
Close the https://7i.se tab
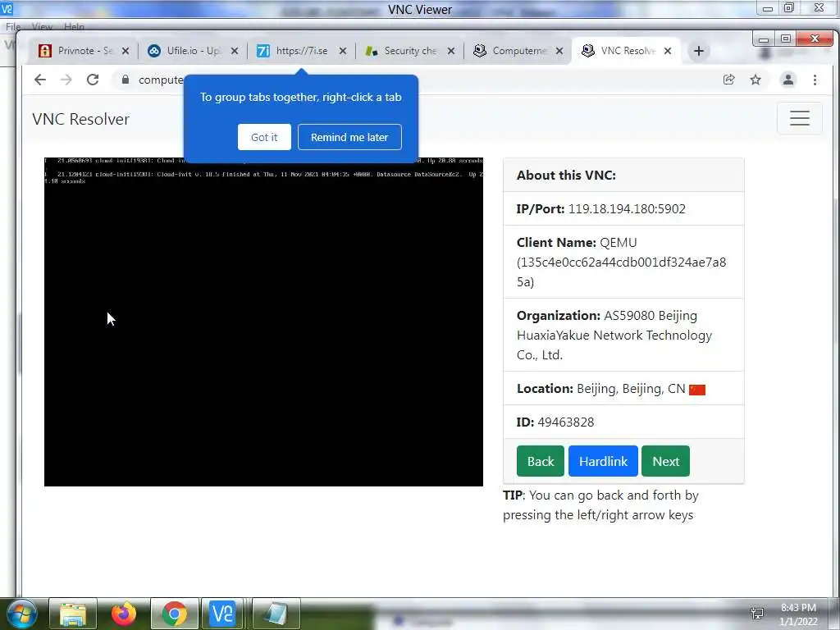tap(343, 51)
